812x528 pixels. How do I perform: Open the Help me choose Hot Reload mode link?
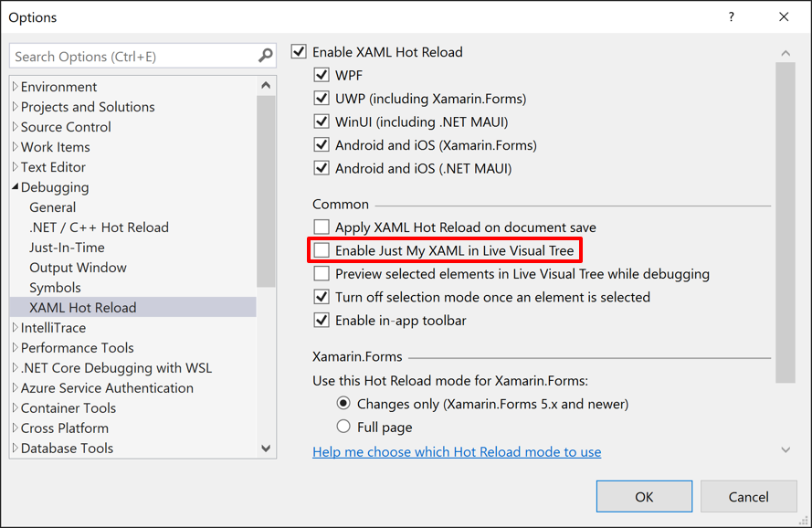coord(456,451)
